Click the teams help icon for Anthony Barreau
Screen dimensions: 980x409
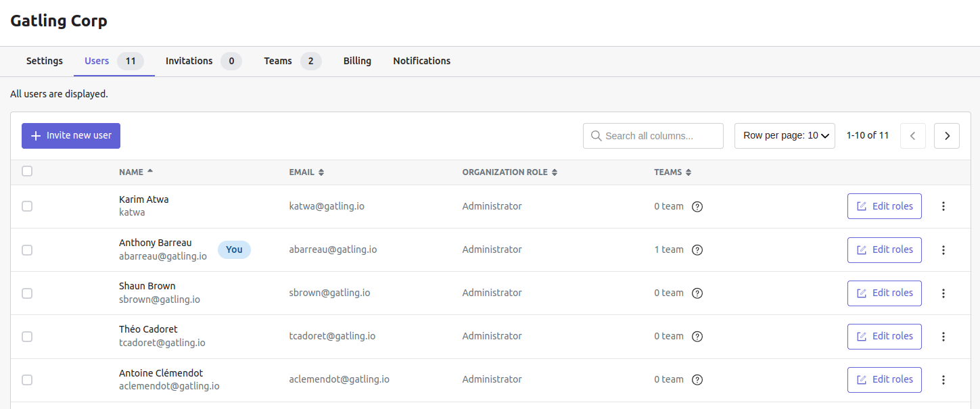click(x=697, y=249)
